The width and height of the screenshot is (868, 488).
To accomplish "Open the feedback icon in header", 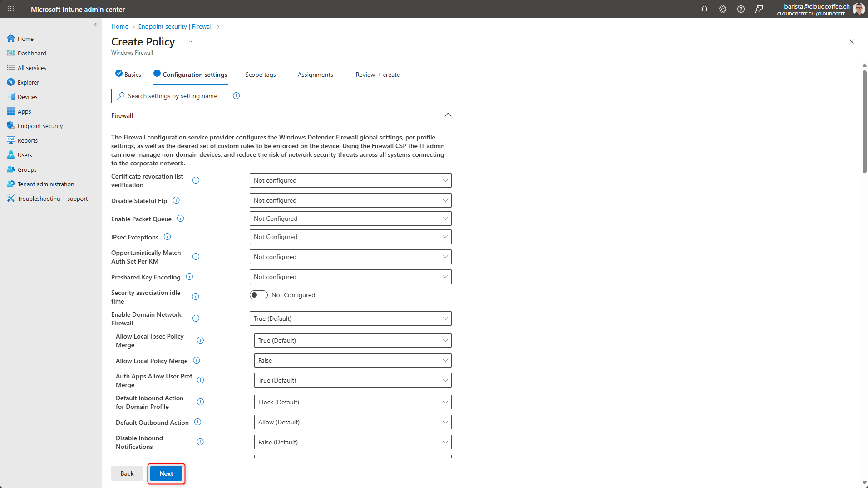I will pyautogui.click(x=759, y=9).
